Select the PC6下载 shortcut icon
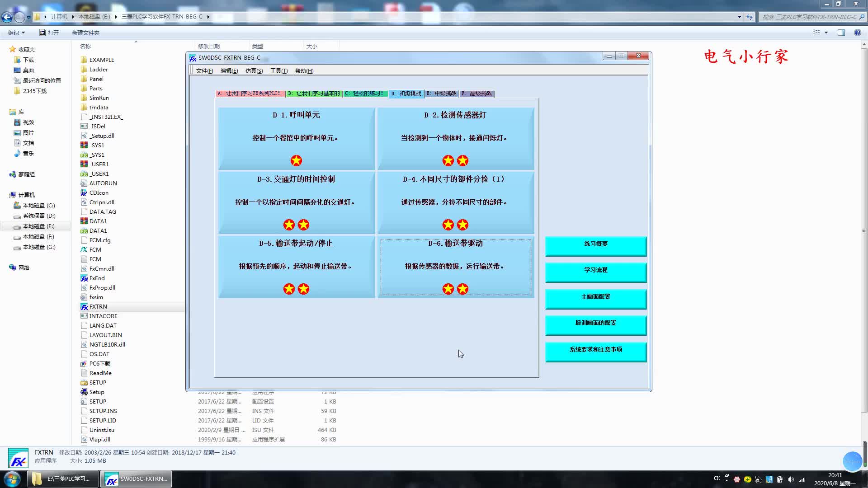 tap(84, 363)
